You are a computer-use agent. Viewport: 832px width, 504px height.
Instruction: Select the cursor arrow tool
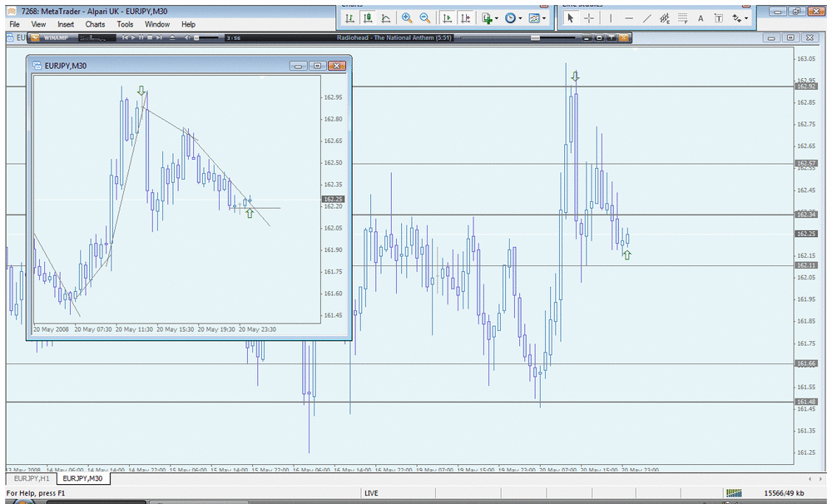point(571,18)
